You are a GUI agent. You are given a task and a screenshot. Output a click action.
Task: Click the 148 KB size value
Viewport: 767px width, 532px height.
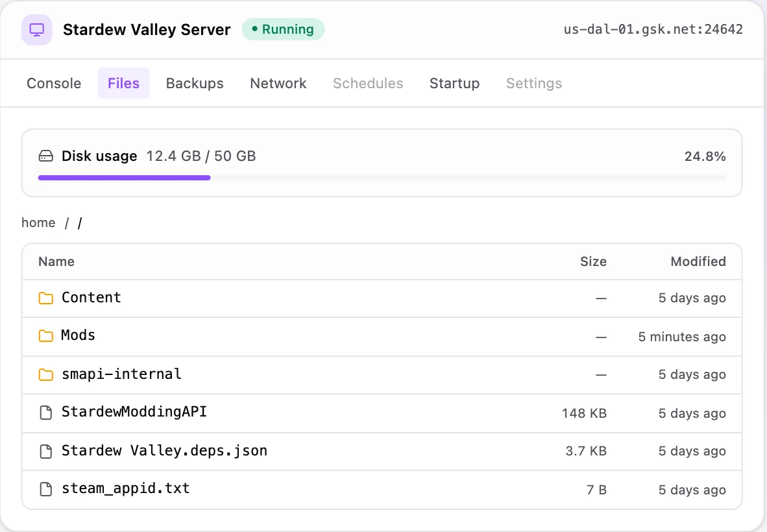tap(584, 414)
